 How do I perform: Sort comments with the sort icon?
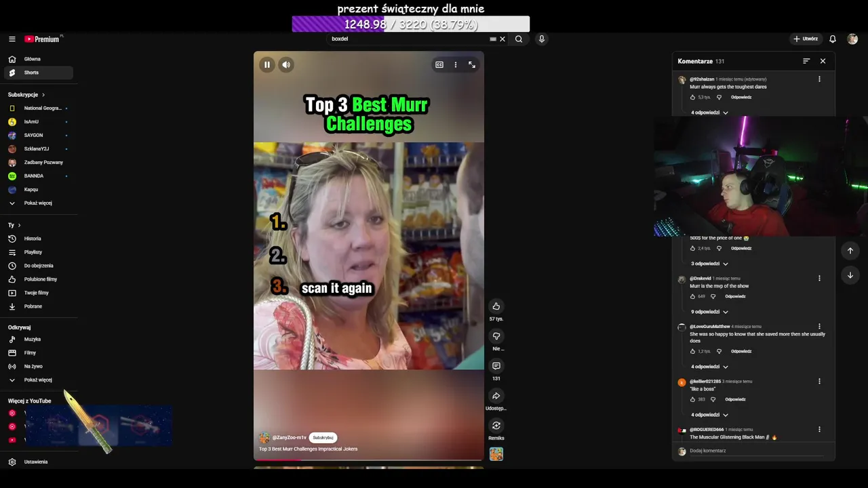(806, 61)
